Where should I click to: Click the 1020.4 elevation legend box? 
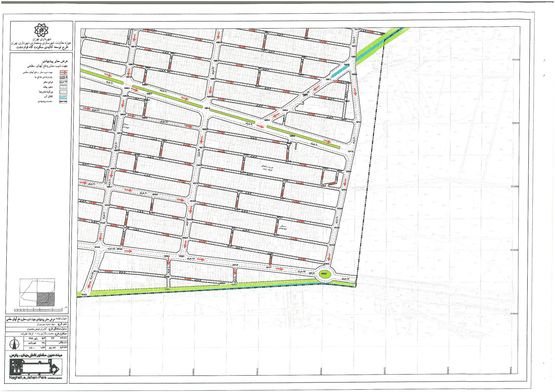(x=64, y=77)
